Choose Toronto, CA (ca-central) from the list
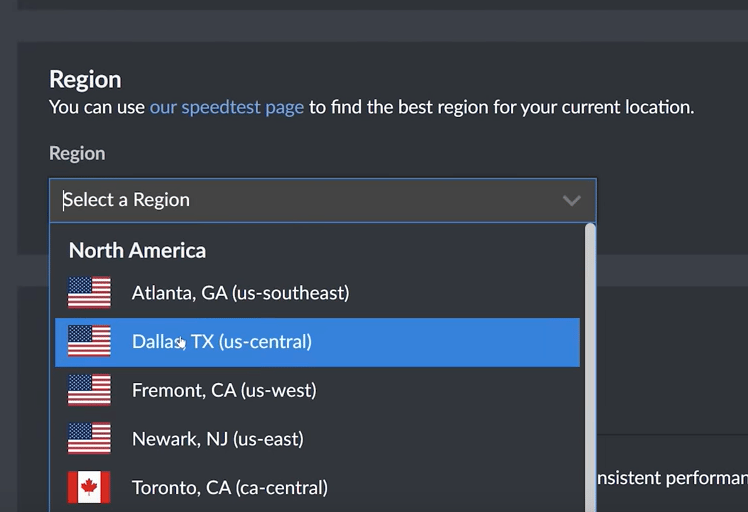The height and width of the screenshot is (512, 748). (x=229, y=488)
